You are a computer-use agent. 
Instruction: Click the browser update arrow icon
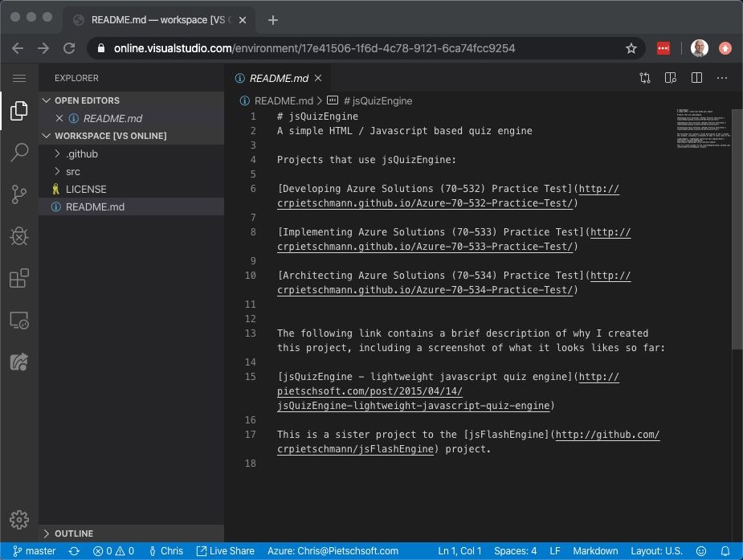click(725, 48)
